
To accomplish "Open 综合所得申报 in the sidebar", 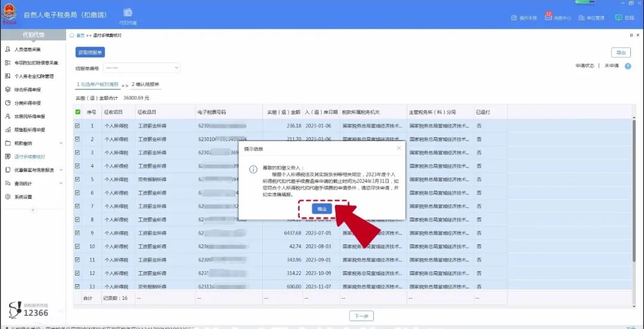I will pos(28,89).
